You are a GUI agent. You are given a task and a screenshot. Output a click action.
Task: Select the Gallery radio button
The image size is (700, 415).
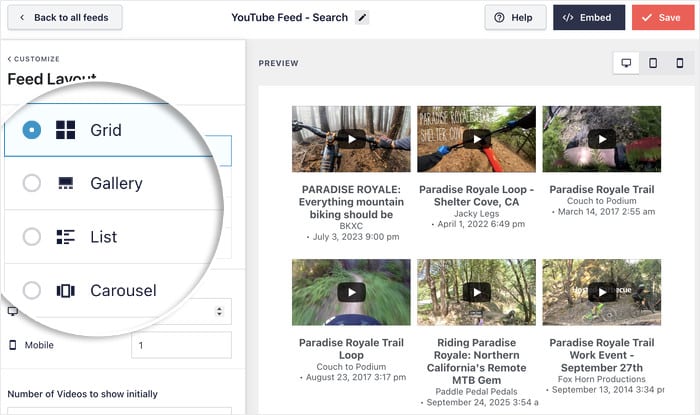32,183
